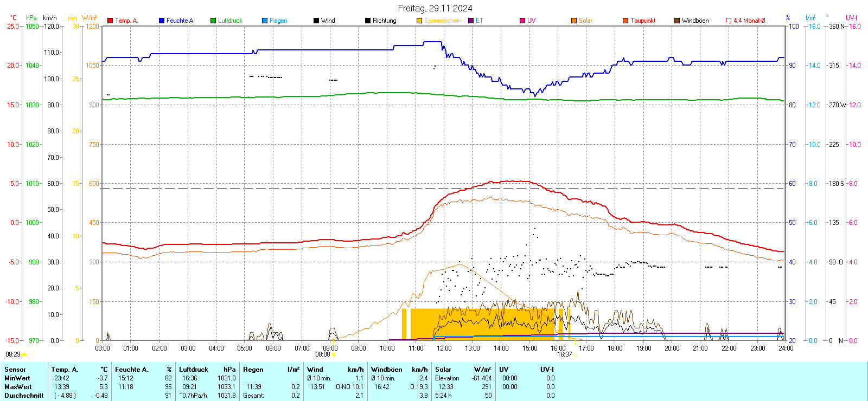The height and width of the screenshot is (401, 868).
Task: Click the MaxWert row label
Action: 18,387
